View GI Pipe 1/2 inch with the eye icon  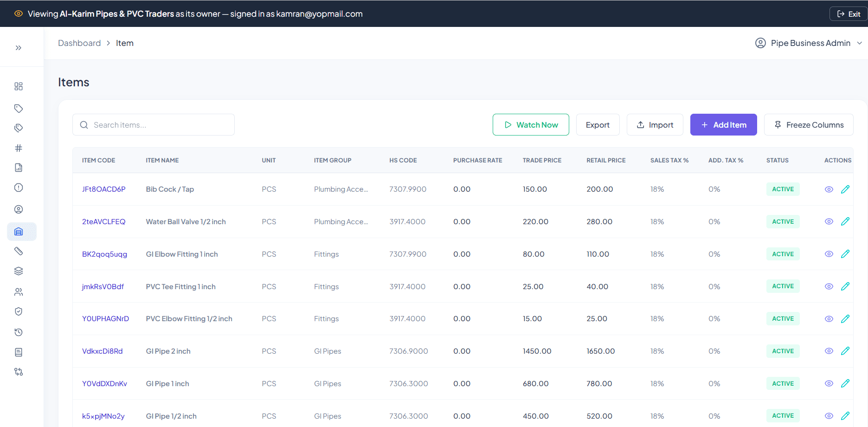[x=829, y=416]
